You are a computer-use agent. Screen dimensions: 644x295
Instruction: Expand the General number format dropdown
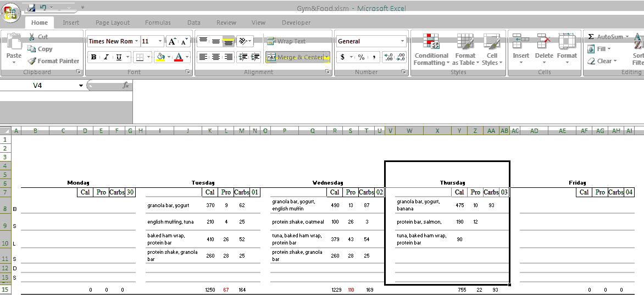click(402, 41)
